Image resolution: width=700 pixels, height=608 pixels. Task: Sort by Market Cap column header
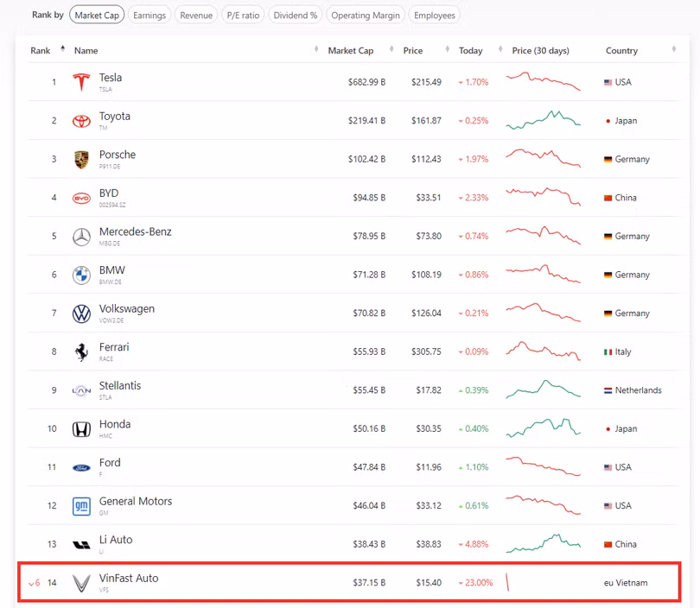pyautogui.click(x=350, y=51)
